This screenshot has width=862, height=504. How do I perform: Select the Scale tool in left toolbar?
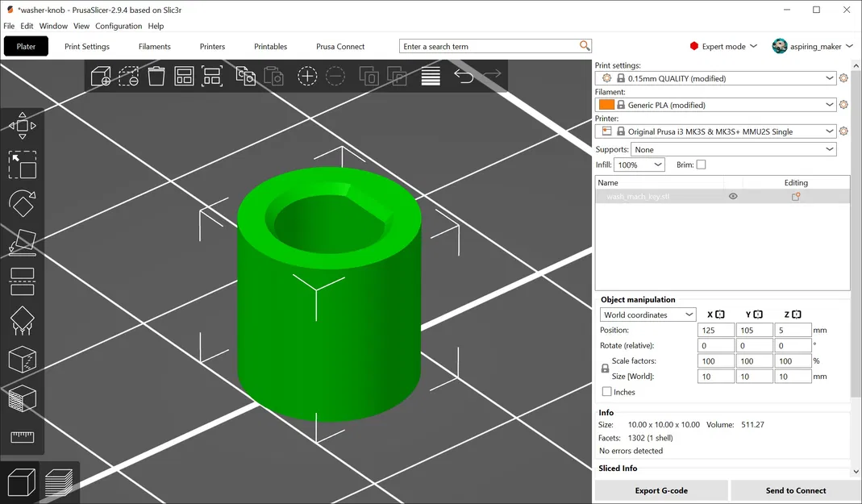[x=22, y=165]
